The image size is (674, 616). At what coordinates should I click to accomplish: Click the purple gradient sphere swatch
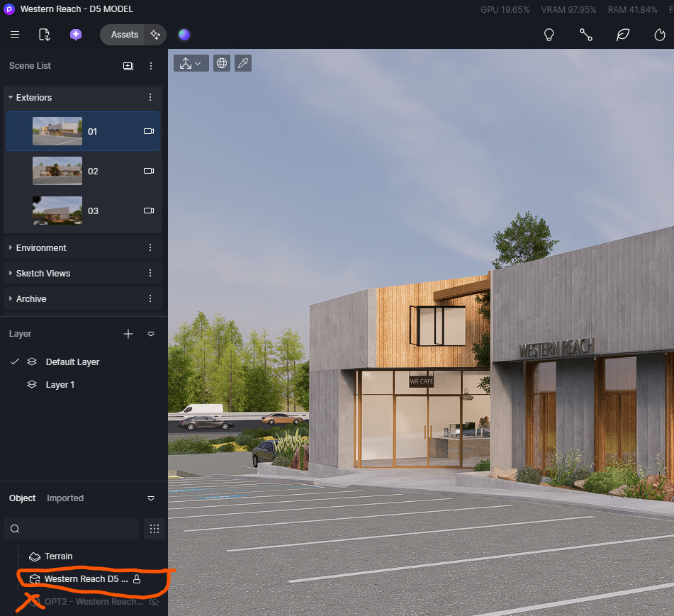[184, 35]
